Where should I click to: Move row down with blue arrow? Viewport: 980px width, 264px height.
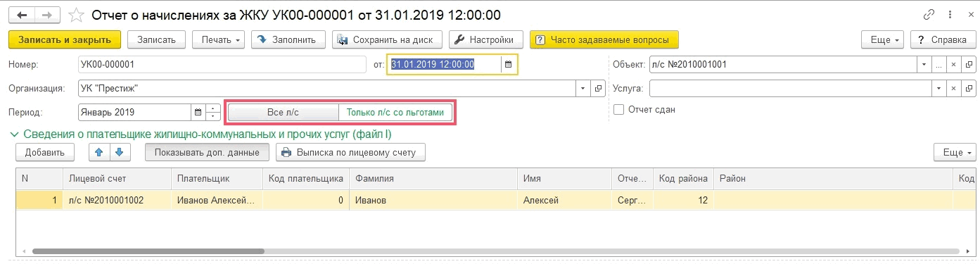pyautogui.click(x=120, y=152)
